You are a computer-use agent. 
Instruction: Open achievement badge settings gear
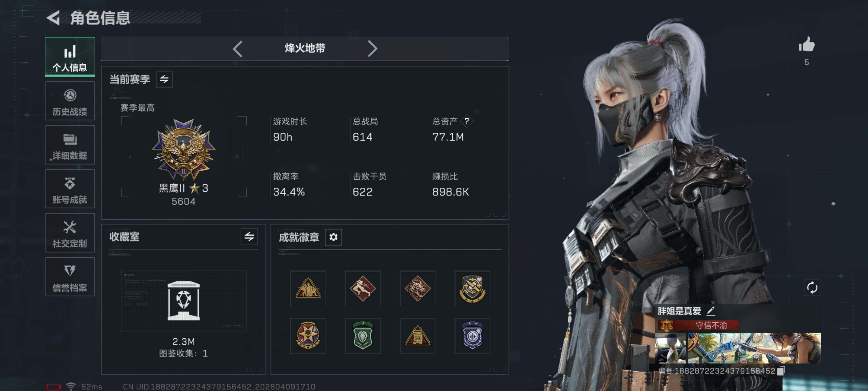pos(333,237)
